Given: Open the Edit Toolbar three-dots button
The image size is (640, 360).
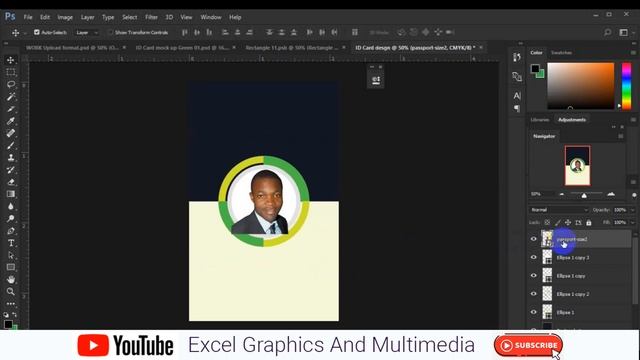Looking at the screenshot, I should click(11, 304).
